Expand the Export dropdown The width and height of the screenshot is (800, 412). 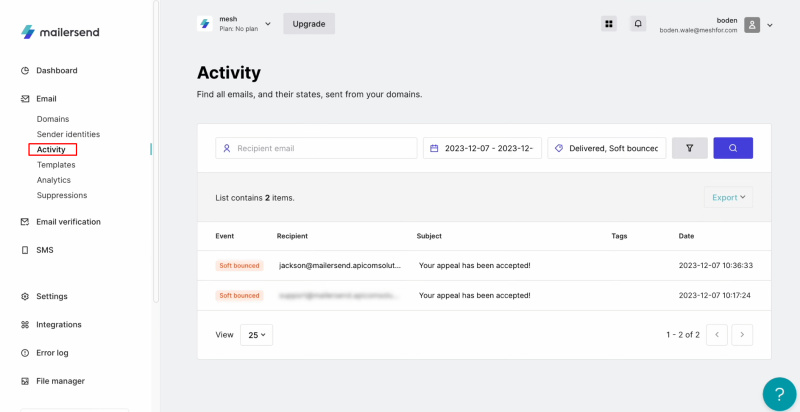pos(729,197)
